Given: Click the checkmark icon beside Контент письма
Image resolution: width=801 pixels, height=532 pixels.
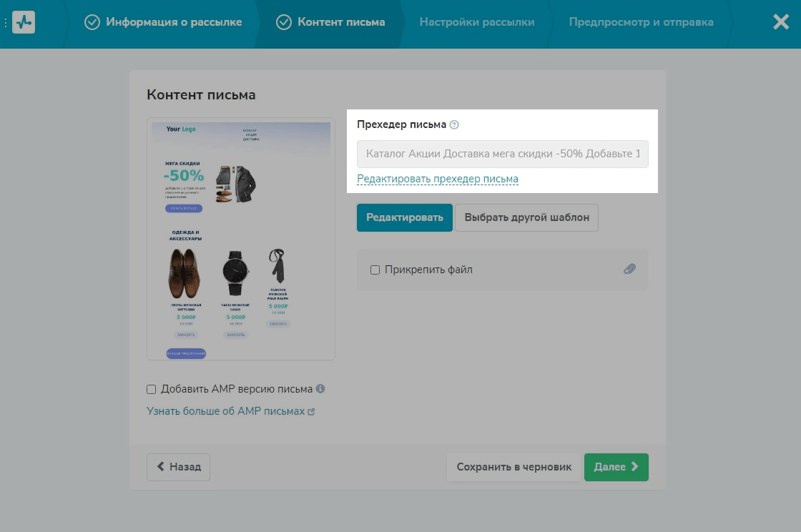Looking at the screenshot, I should point(284,22).
